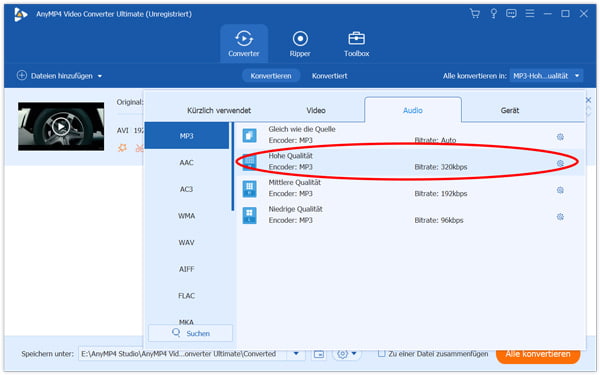
Task: Click the AnyMP4 app logo
Action: click(21, 14)
